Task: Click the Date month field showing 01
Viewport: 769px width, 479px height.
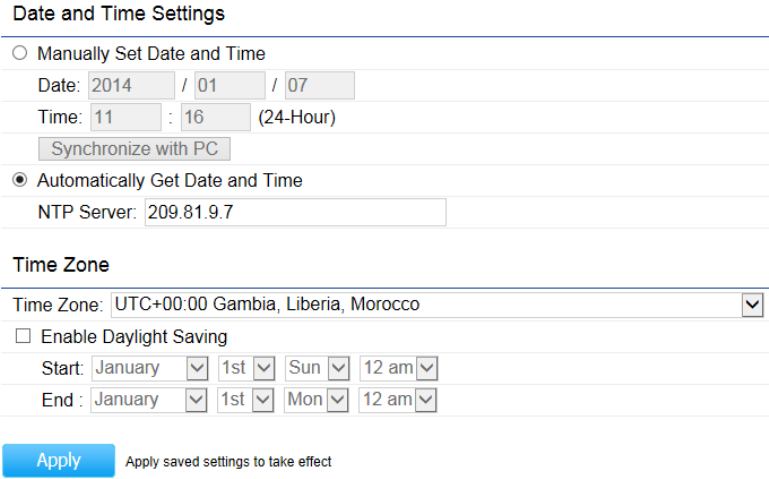Action: [x=229, y=86]
